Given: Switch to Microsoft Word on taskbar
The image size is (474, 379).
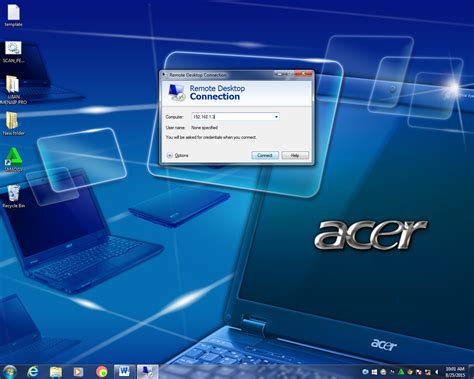Looking at the screenshot, I should coord(124,372).
